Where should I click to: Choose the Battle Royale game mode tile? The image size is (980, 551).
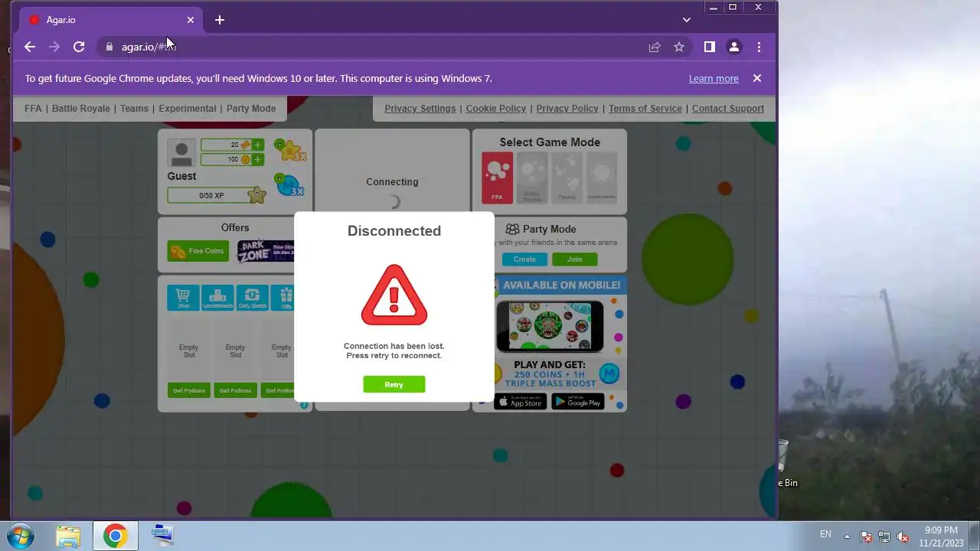coord(532,178)
